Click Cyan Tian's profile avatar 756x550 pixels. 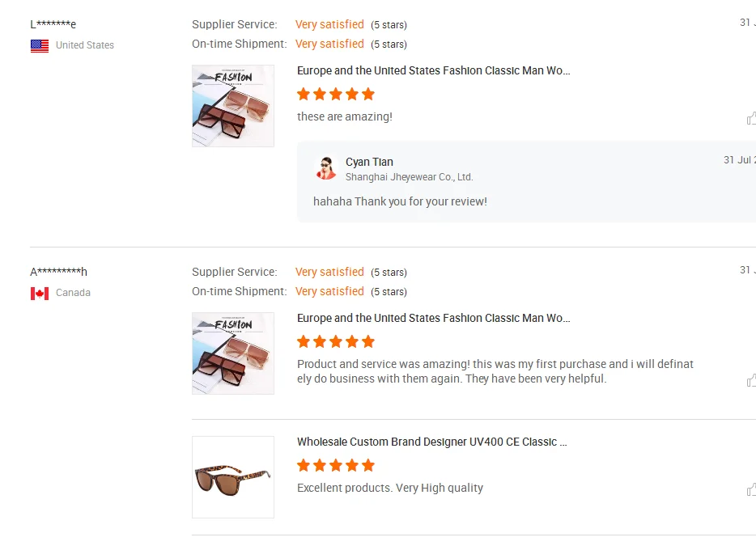[325, 168]
